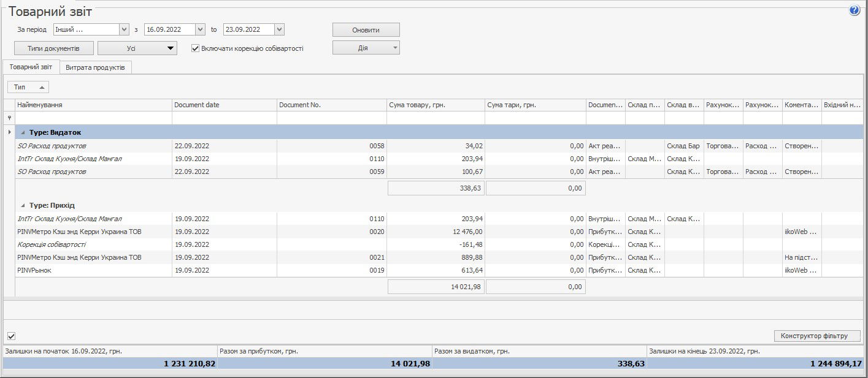Open the start date 16.09.2022 picker
Screen dimensions: 868x378
click(x=200, y=29)
